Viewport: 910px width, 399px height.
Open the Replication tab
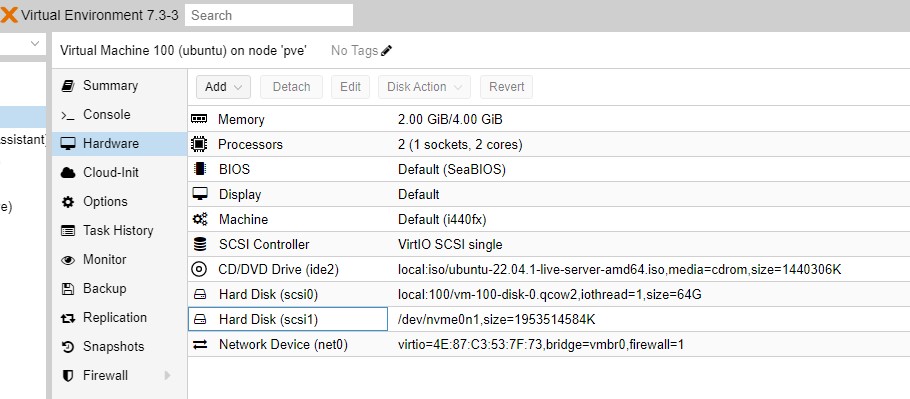coord(119,318)
